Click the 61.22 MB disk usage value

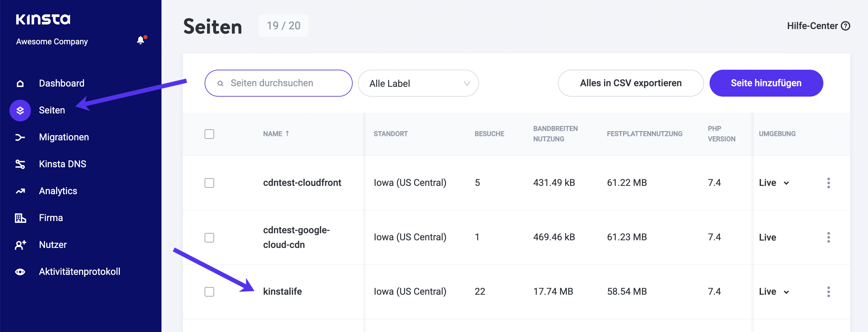(627, 183)
